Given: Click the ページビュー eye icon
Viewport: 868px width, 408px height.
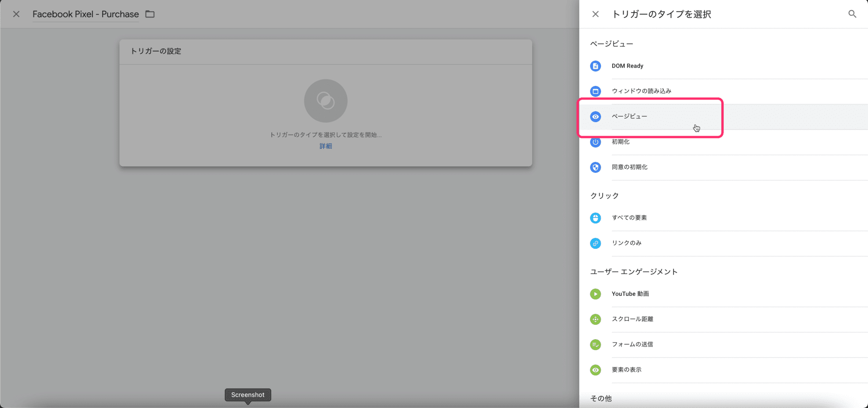Looking at the screenshot, I should click(x=596, y=117).
